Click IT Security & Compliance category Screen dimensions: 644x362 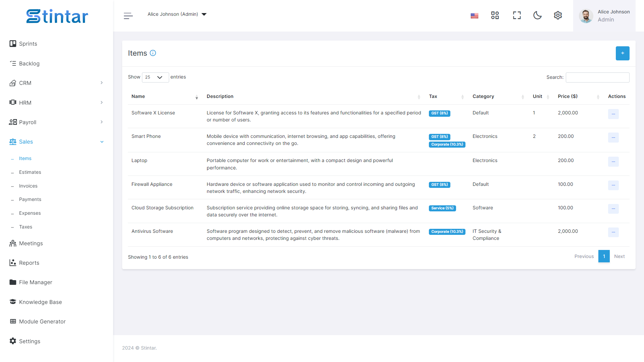coord(487,235)
